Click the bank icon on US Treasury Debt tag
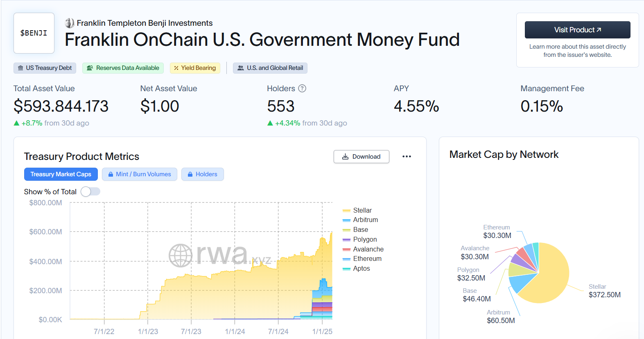 click(20, 68)
